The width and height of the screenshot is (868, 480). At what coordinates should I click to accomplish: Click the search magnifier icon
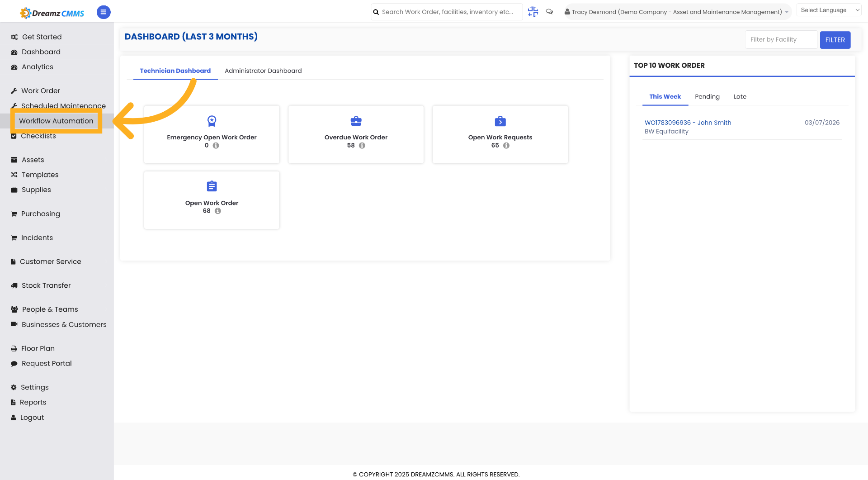(376, 12)
